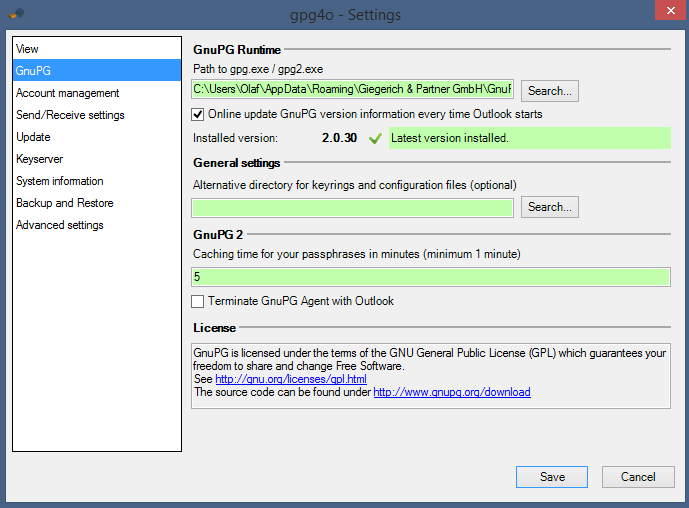The height and width of the screenshot is (508, 689).
Task: Open Account management settings
Action: [x=97, y=93]
